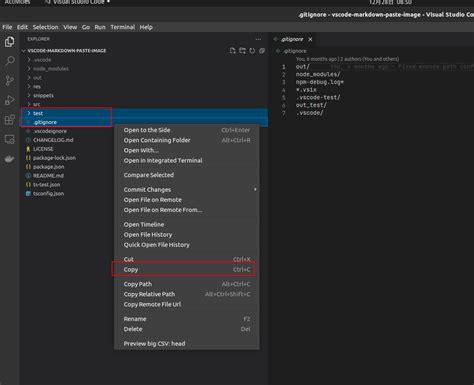Choose Copy Relative Path
This screenshot has width=474, height=385.
click(x=187, y=294)
